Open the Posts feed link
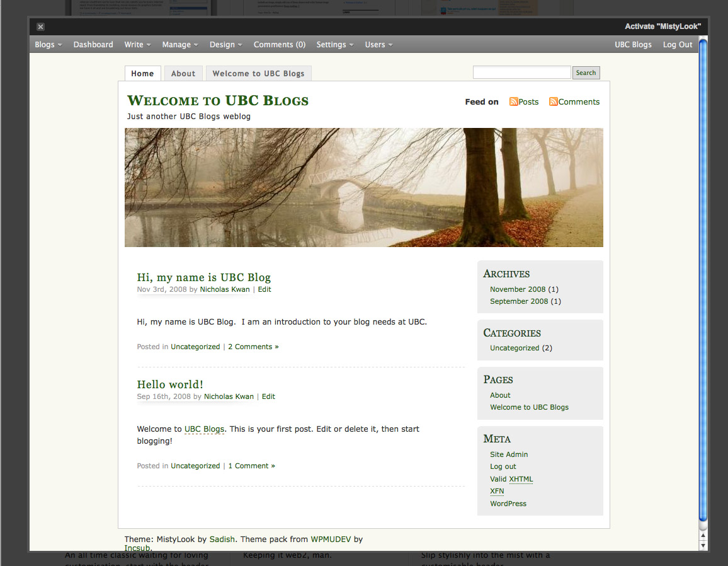 [528, 101]
